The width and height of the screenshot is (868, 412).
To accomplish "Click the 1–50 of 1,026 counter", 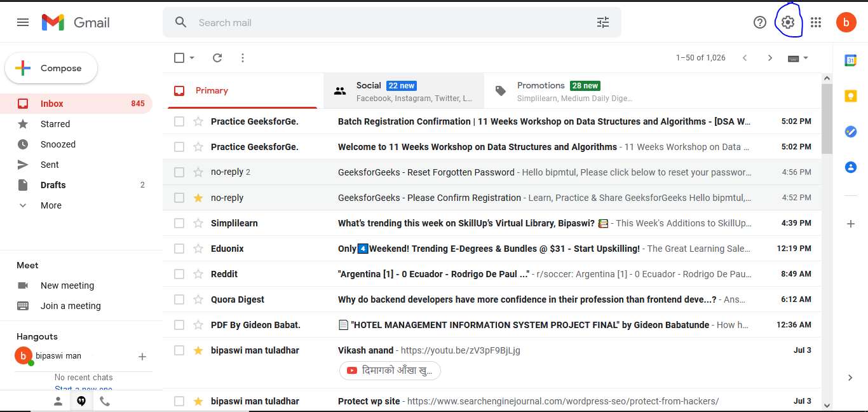I will [701, 58].
